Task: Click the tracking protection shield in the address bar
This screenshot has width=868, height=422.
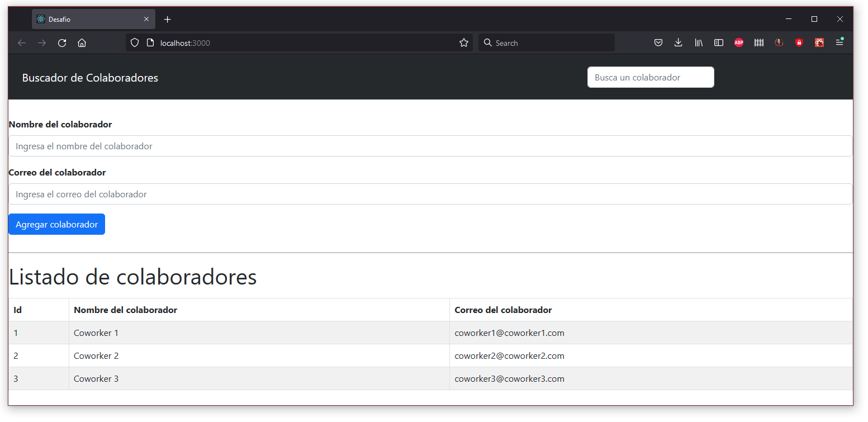Action: pyautogui.click(x=134, y=42)
